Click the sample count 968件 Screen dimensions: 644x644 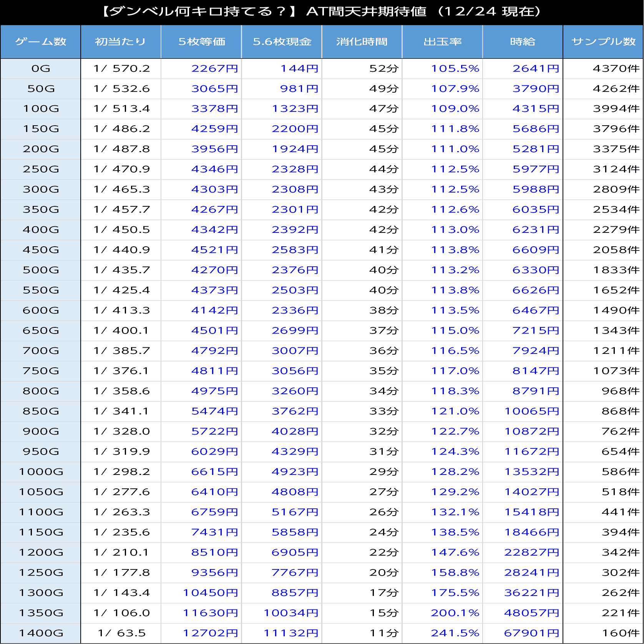tap(621, 391)
